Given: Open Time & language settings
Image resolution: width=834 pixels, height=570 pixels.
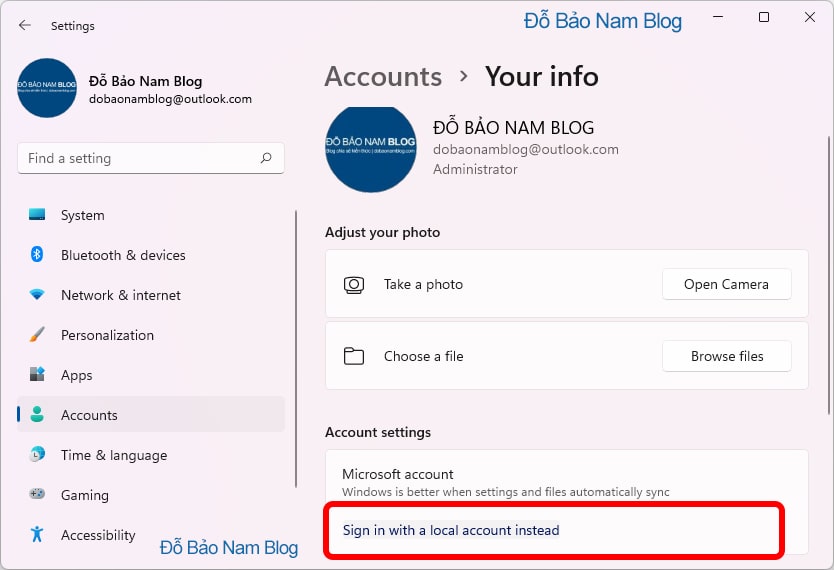Looking at the screenshot, I should coord(151,455).
